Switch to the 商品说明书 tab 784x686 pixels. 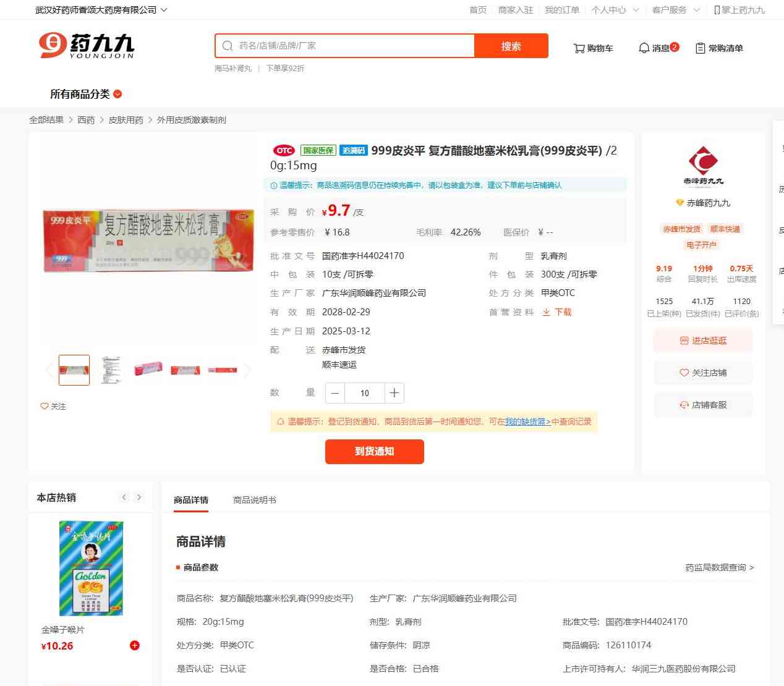coord(255,500)
